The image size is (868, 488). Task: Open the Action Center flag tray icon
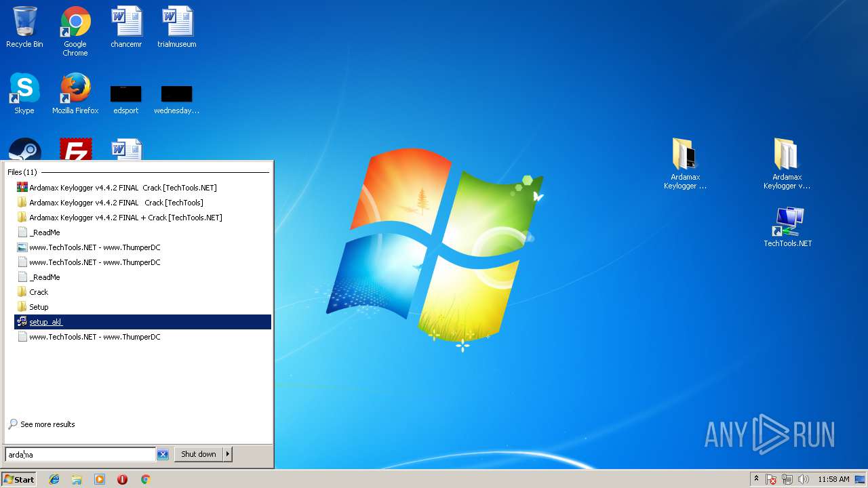tap(772, 479)
